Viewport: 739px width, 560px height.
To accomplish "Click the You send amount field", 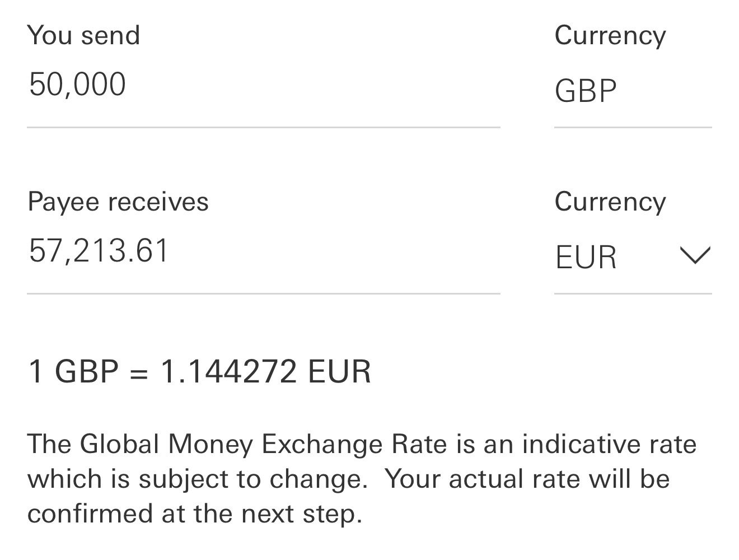I will point(263,85).
